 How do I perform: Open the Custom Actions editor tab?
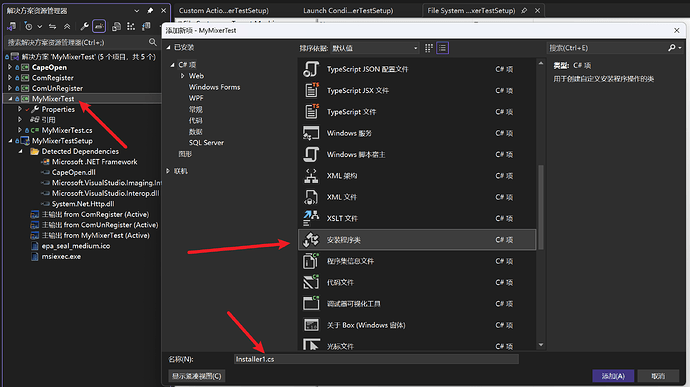(224, 11)
